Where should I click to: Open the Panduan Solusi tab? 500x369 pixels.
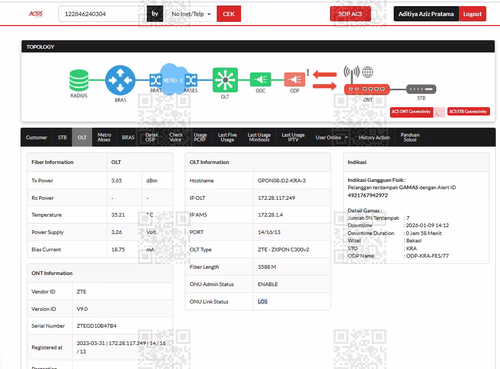pos(410,137)
